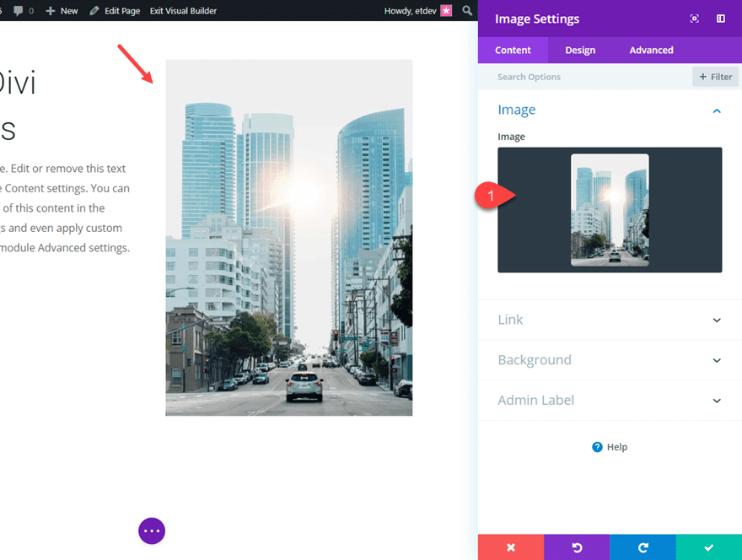Image resolution: width=742 pixels, height=560 pixels.
Task: Click the Help question mark icon
Action: point(598,447)
